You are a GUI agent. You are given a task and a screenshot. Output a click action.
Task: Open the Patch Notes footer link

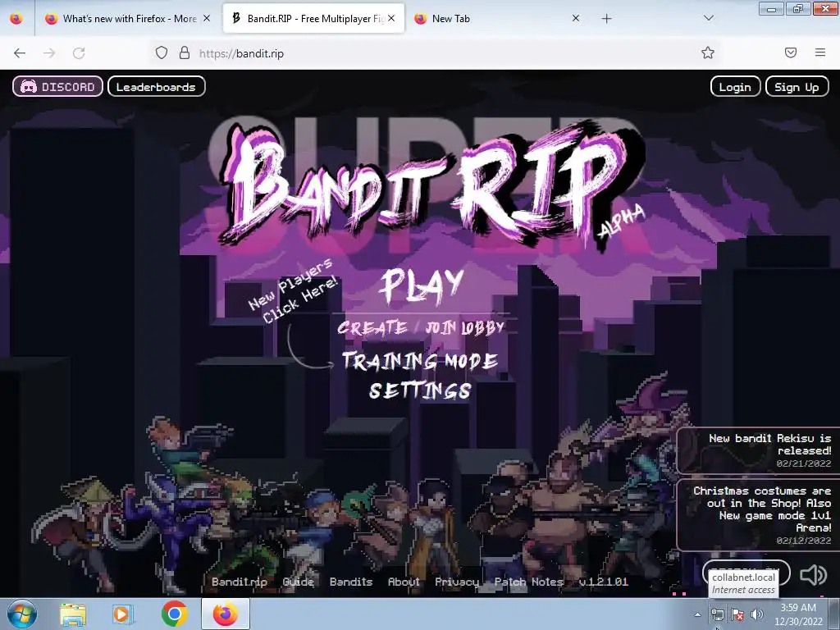click(x=529, y=582)
